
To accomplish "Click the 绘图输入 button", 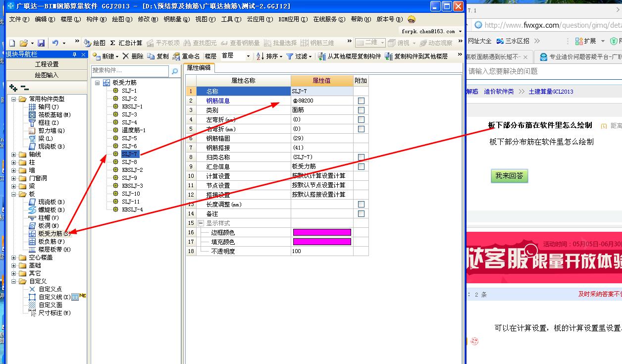I will (47, 75).
